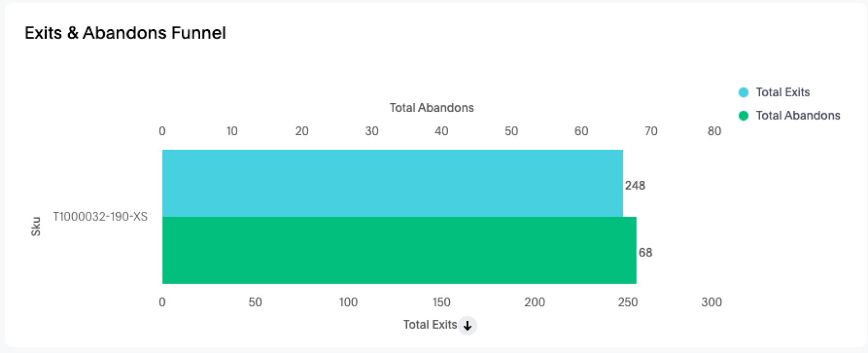Viewport: 868px width, 353px height.
Task: Click the 248 data label
Action: click(635, 186)
